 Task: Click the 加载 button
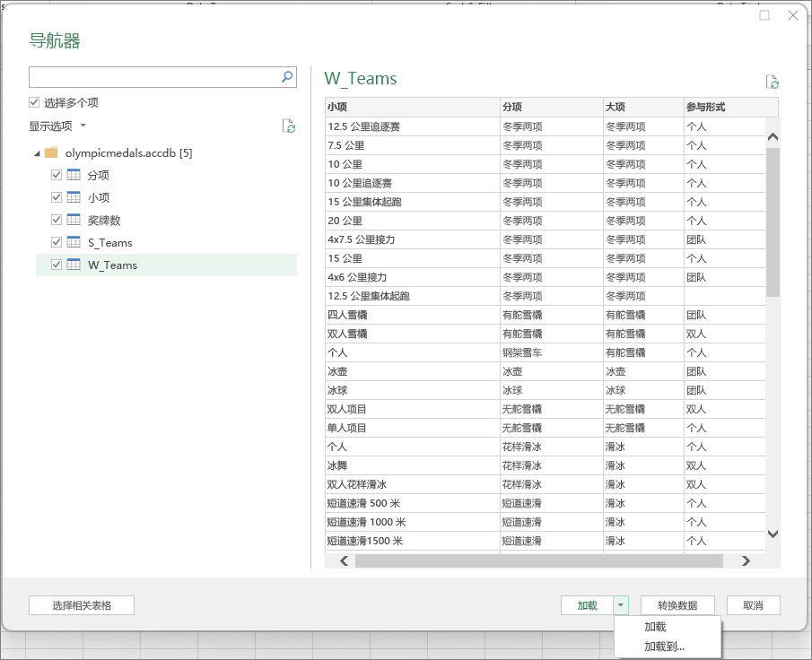pyautogui.click(x=588, y=605)
